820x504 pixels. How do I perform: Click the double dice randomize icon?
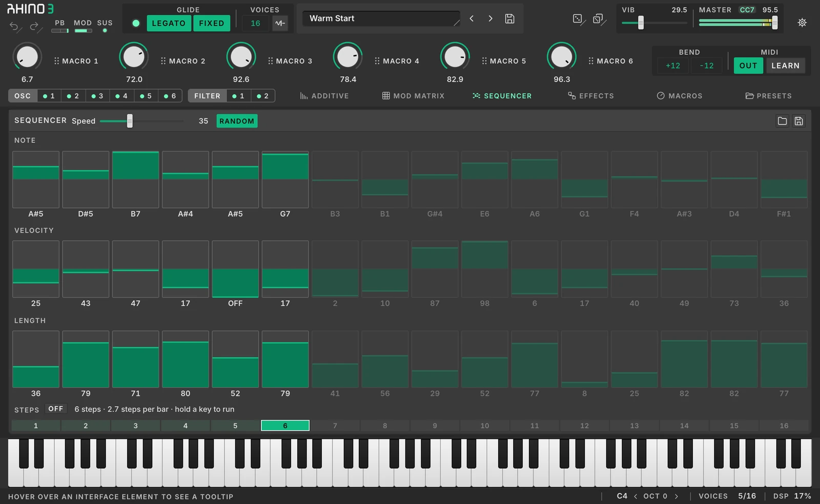[x=599, y=19]
